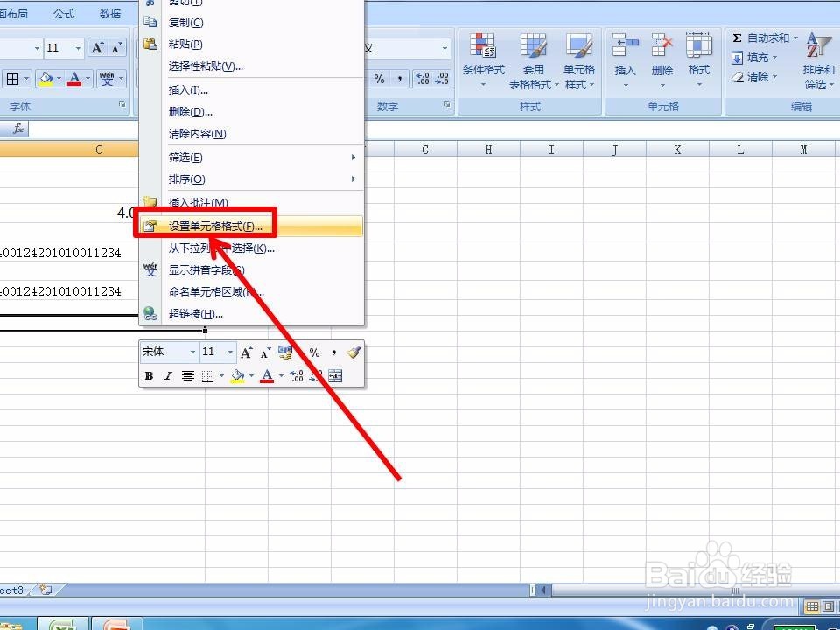Click insert new worksheet tab icon
Image resolution: width=840 pixels, height=630 pixels.
[x=46, y=590]
